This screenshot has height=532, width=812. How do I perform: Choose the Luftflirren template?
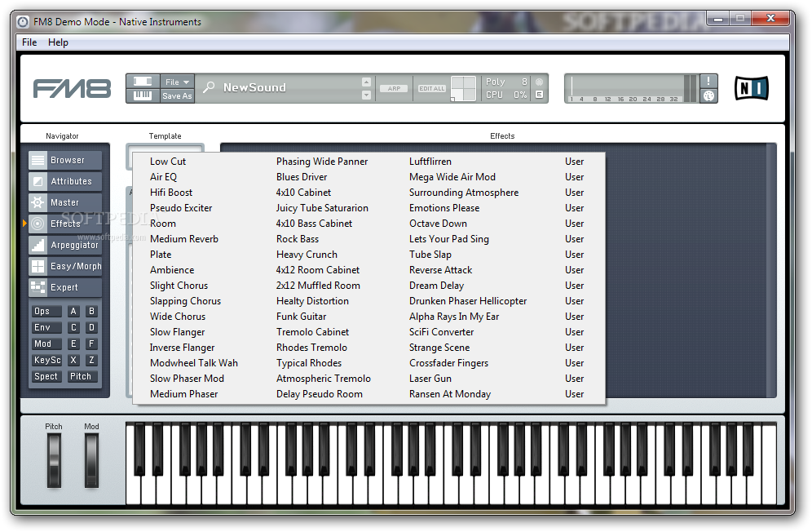(x=430, y=162)
